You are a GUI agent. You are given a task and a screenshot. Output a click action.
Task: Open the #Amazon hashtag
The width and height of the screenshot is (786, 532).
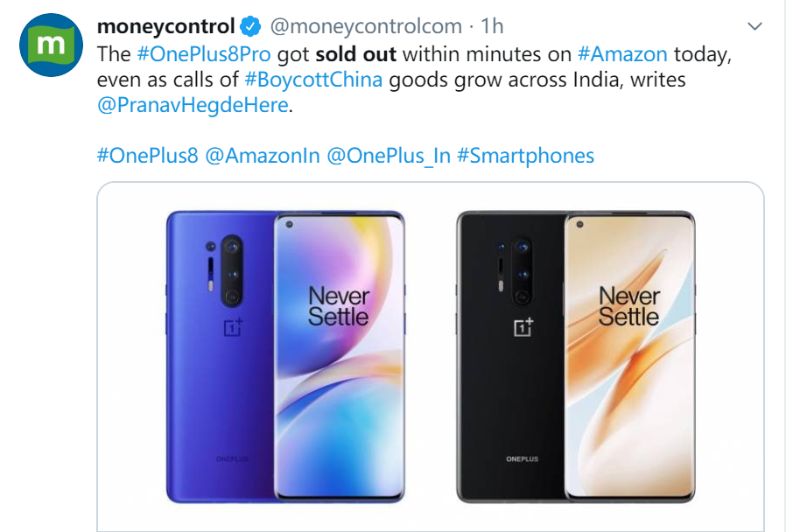tap(622, 53)
